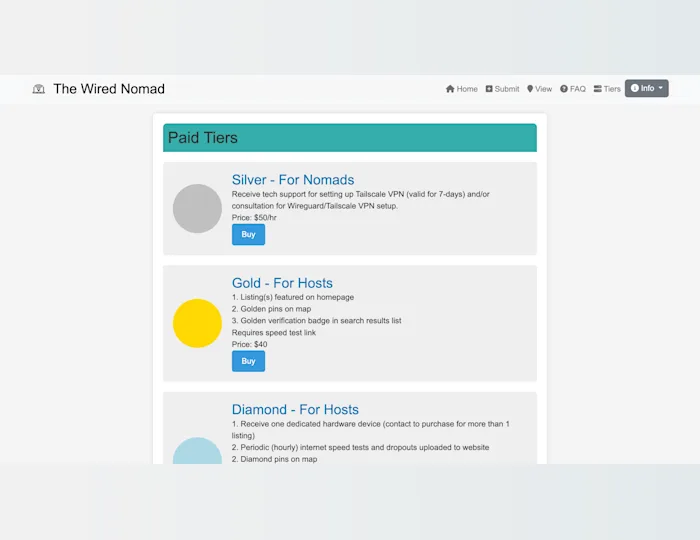Buy the Silver tier
700x540 pixels.
(248, 234)
